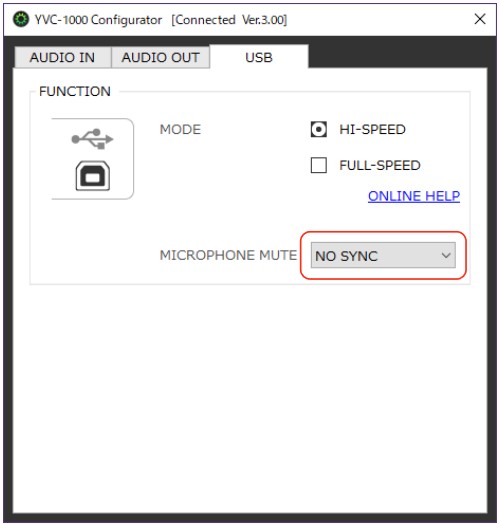Enable the FULL-SPEED mode checkbox

[319, 165]
